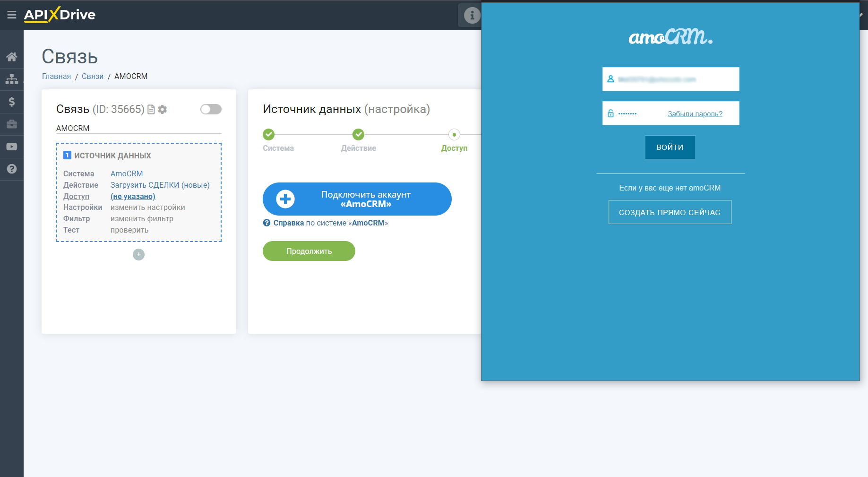The width and height of the screenshot is (868, 477).
Task: Click the document copy icon next to connection ID
Action: [151, 110]
